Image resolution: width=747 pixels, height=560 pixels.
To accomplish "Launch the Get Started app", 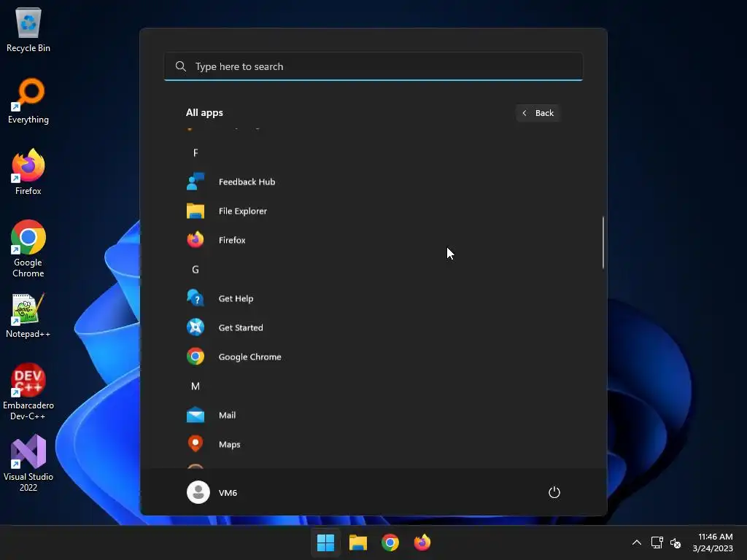I will pyautogui.click(x=373, y=327).
